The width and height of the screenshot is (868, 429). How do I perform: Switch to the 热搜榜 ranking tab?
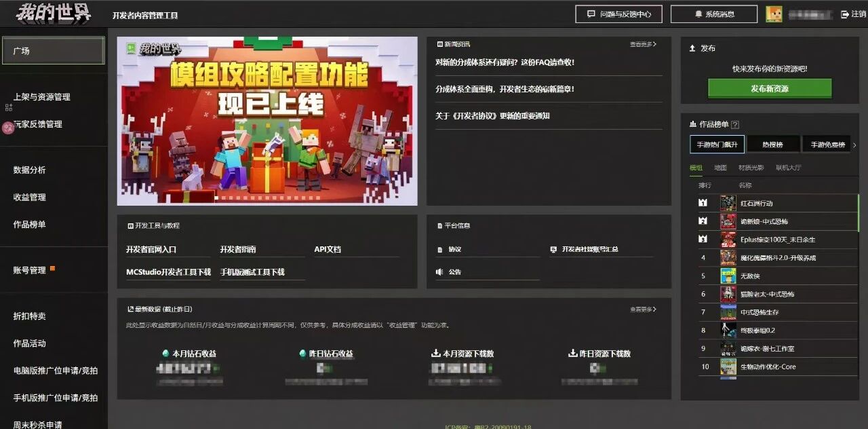(774, 145)
